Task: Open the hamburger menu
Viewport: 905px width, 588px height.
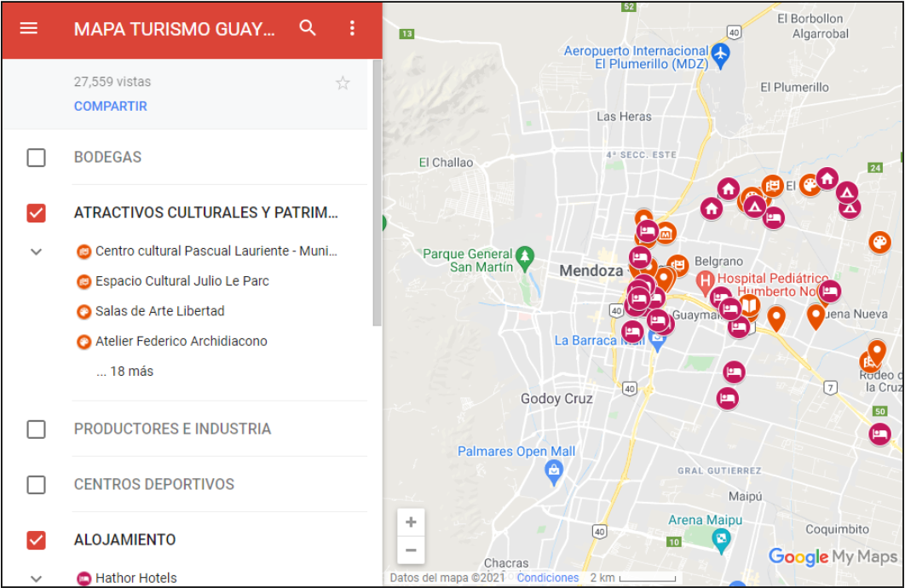Action: point(28,28)
